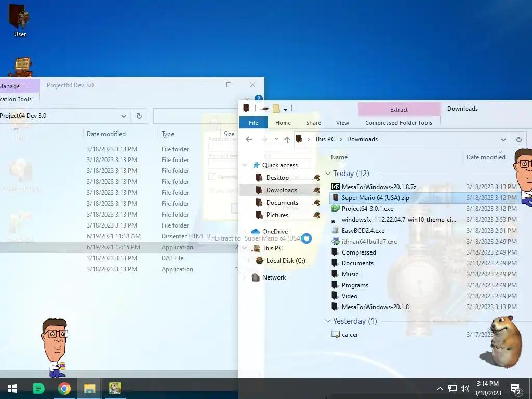Image resolution: width=532 pixels, height=399 pixels.
Task: Select the Extract contextual tab header
Action: [x=398, y=110]
